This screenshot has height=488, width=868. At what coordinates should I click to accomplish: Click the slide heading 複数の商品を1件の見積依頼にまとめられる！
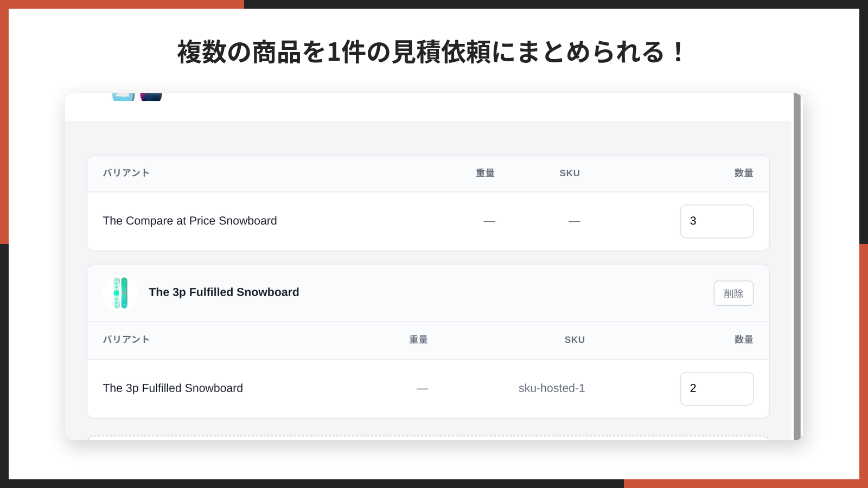432,52
